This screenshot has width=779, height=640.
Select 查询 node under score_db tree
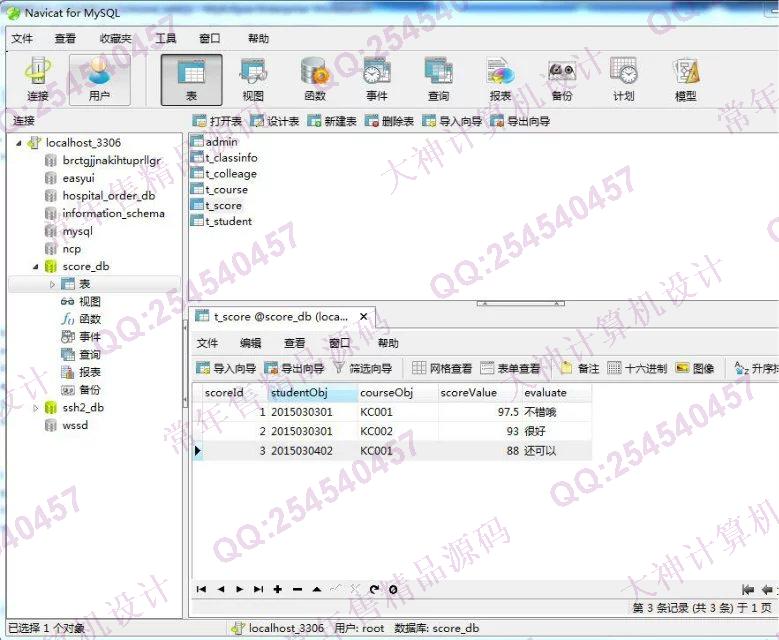(81, 354)
